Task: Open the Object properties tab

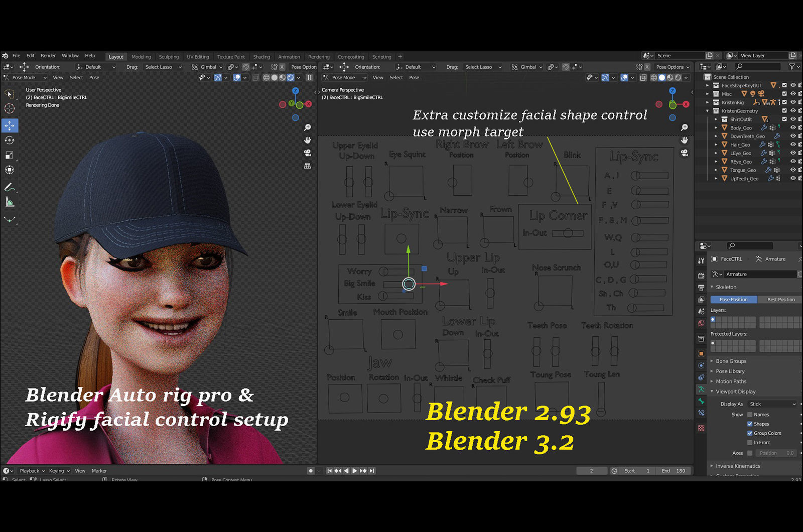Action: (x=701, y=353)
